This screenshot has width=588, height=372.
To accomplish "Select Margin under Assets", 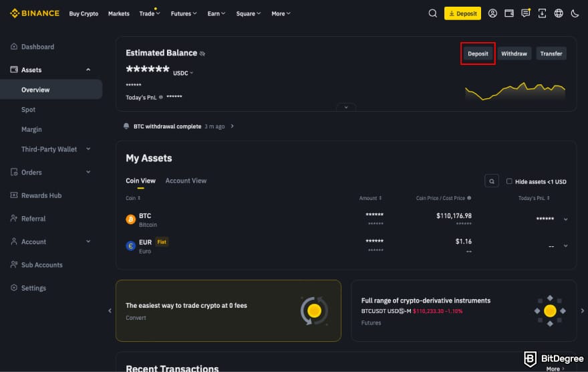I will 31,130.
